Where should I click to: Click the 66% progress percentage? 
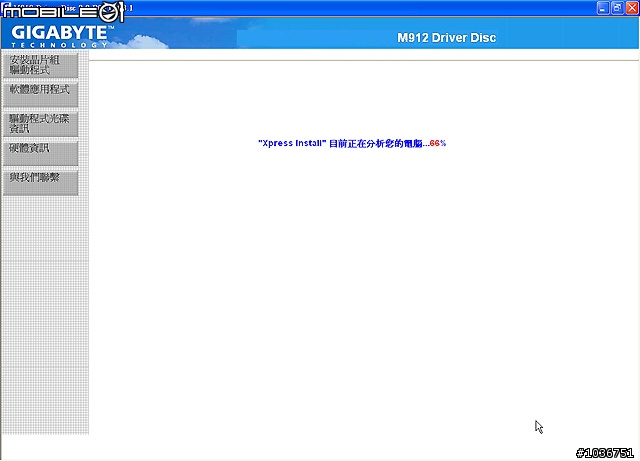(x=438, y=143)
